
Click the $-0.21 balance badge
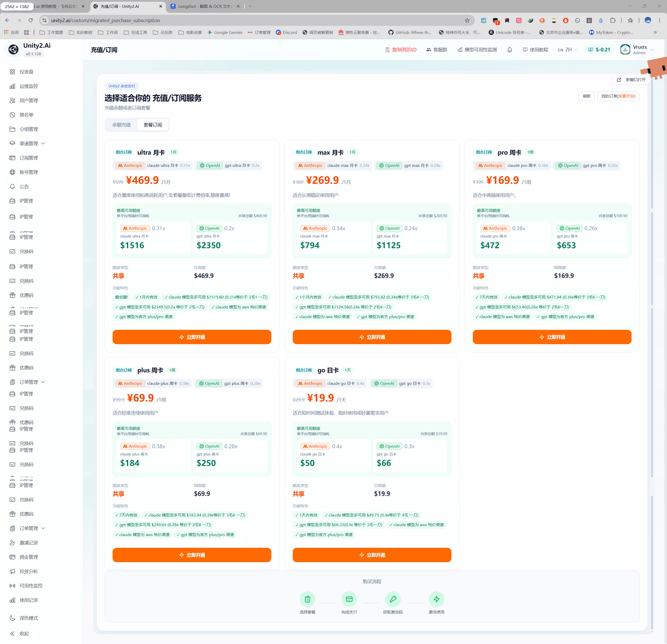coord(599,50)
